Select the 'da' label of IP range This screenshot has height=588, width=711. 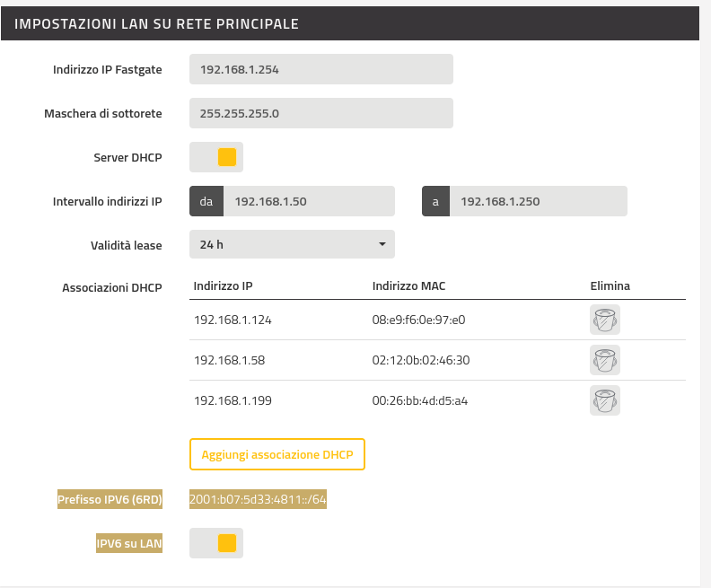[x=206, y=201]
